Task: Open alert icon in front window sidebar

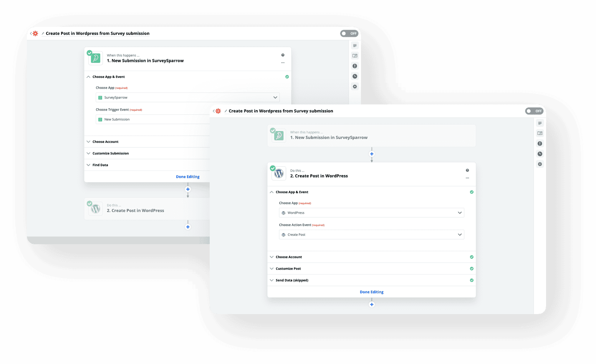Action: (540, 144)
